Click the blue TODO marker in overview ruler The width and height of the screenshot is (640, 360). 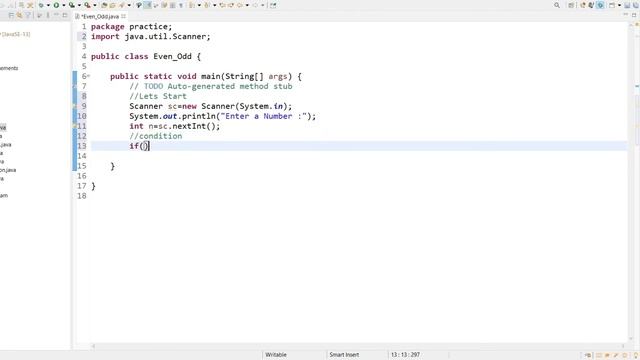click(x=637, y=86)
